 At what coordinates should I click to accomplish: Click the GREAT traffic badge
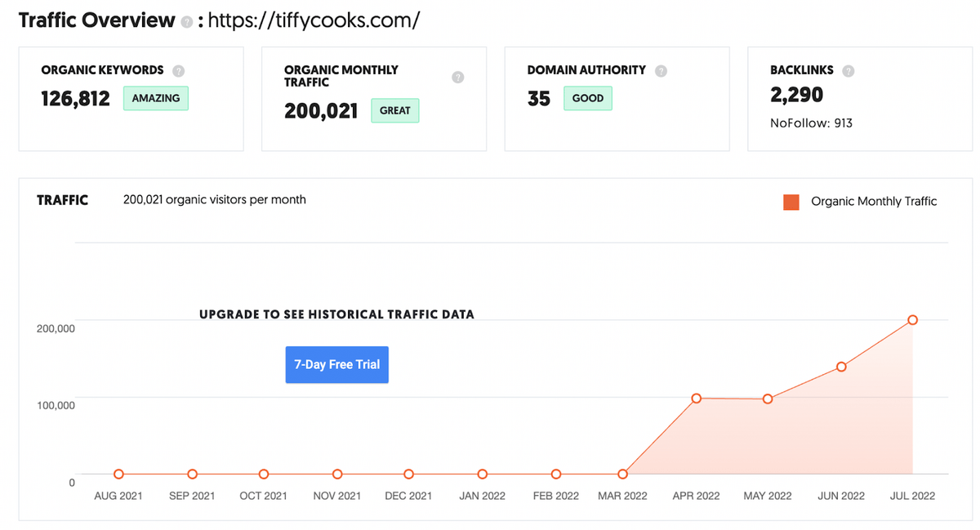coord(395,110)
